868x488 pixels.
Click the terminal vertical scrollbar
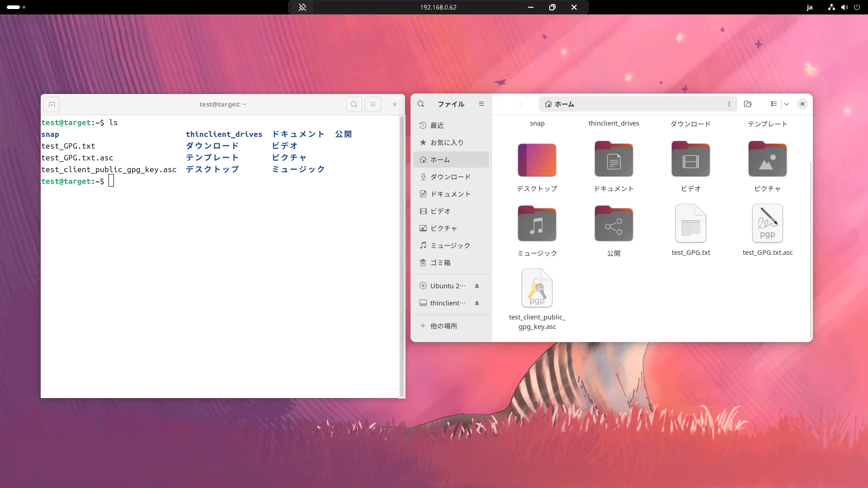coord(401,256)
